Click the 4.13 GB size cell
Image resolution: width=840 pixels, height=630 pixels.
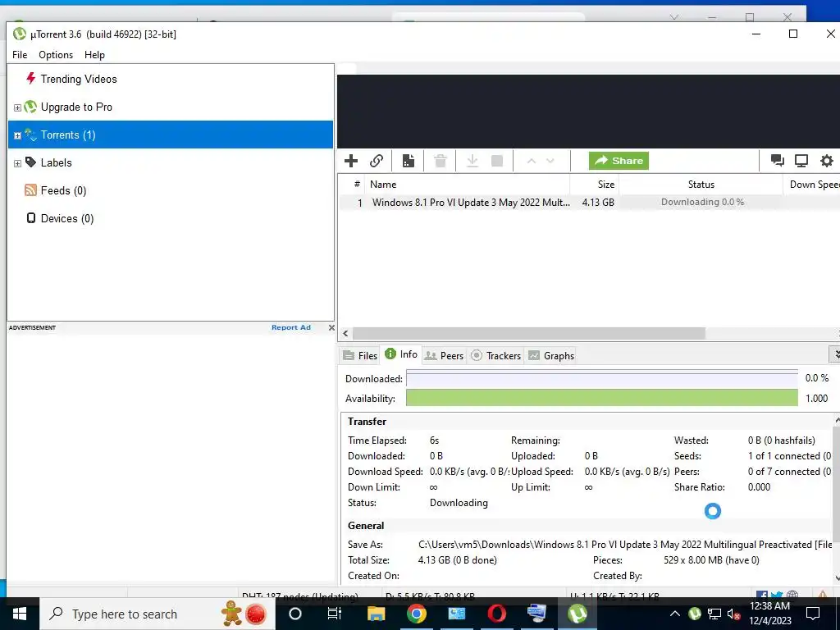tap(598, 203)
